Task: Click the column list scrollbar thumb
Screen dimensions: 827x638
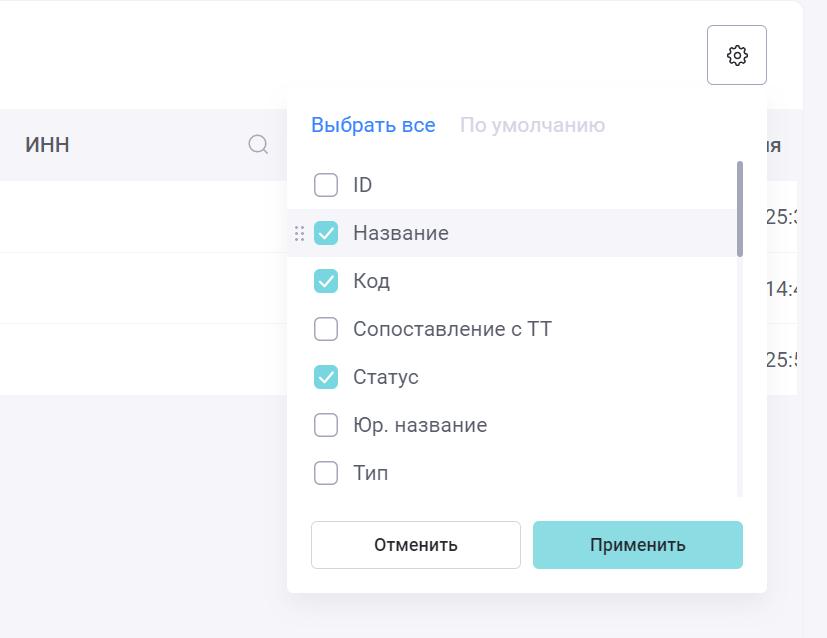Action: point(740,208)
